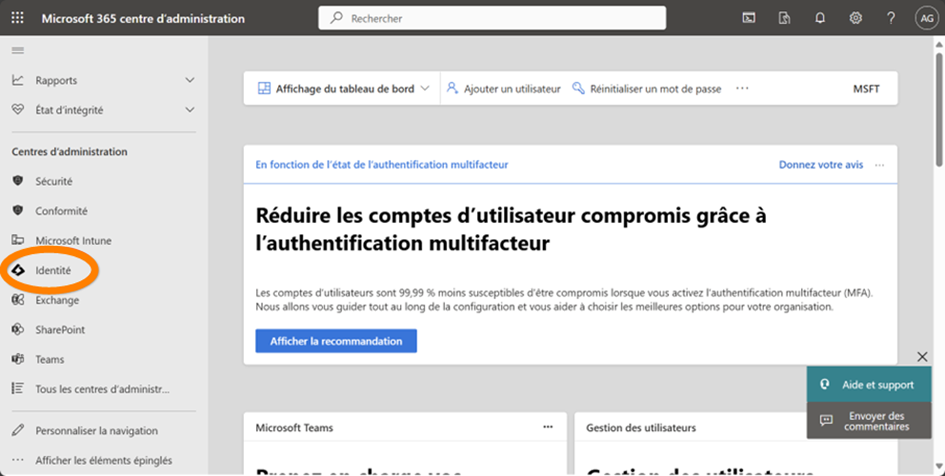
Task: Click Afficher la recommandation button
Action: point(336,341)
